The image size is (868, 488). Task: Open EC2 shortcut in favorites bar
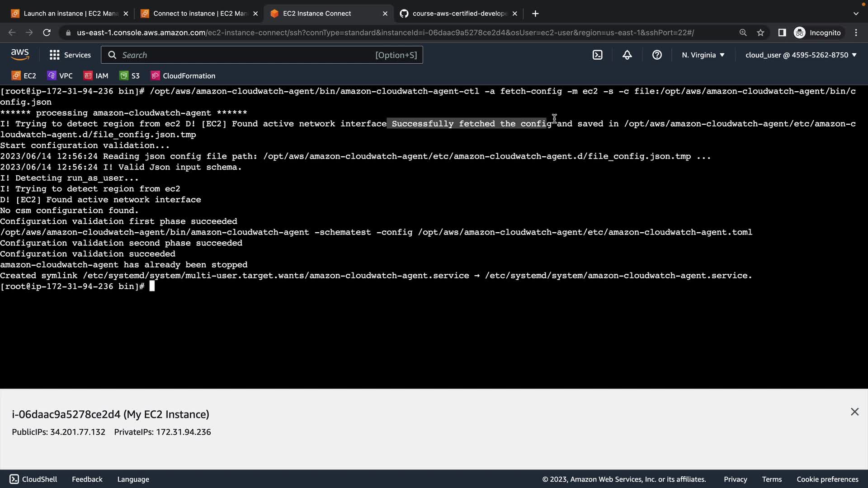pos(24,76)
